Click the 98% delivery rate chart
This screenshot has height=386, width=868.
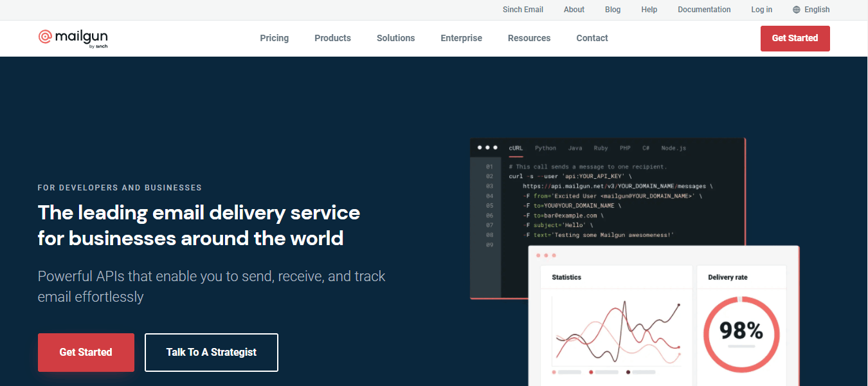[x=741, y=332]
